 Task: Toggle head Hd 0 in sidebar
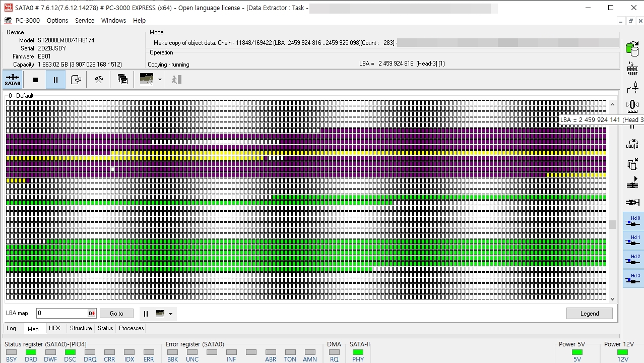coord(633,222)
